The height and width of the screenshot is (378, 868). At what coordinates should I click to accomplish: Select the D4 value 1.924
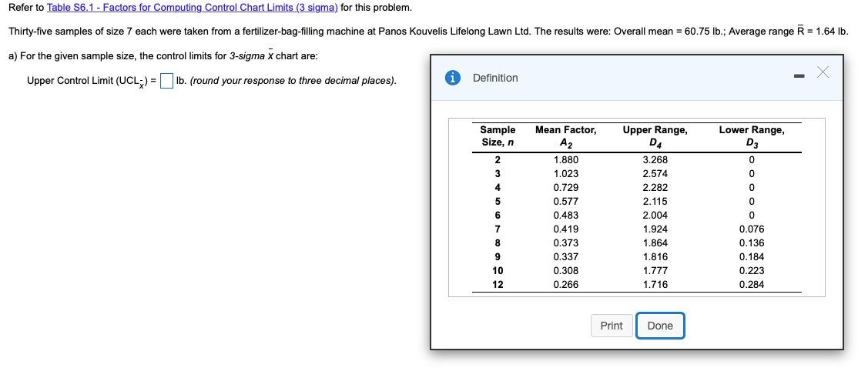click(x=655, y=229)
